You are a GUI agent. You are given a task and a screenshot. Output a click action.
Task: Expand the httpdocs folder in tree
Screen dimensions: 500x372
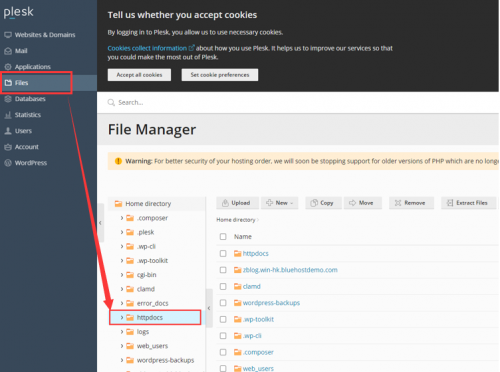[x=122, y=317]
